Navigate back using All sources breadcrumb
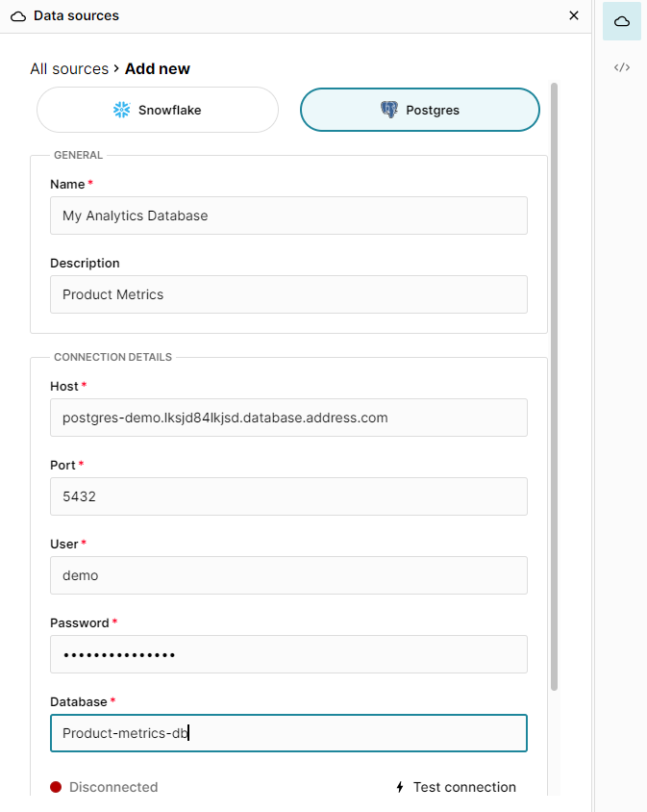The width and height of the screenshot is (647, 812). pos(68,68)
